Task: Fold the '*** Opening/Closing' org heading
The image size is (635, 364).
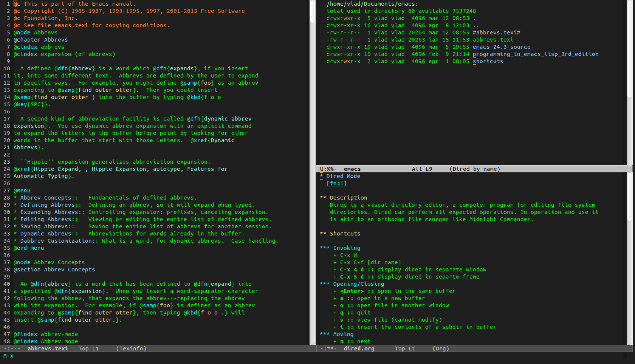Action: 352,284
